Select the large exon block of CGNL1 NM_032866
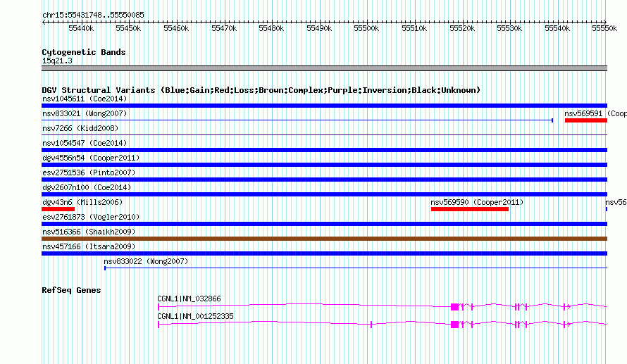This screenshot has height=364, width=627. pyautogui.click(x=454, y=307)
